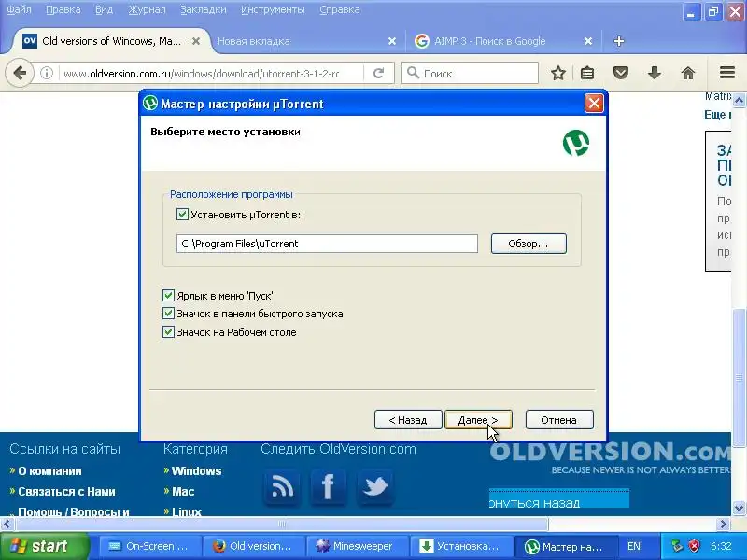747x560 pixels.
Task: Click the Firefox back arrow button
Action: pyautogui.click(x=20, y=74)
